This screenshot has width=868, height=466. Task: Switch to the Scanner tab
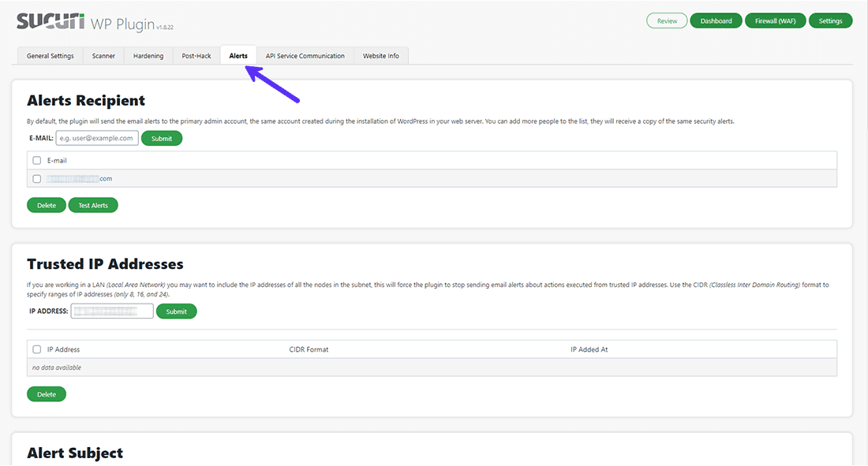pyautogui.click(x=103, y=55)
